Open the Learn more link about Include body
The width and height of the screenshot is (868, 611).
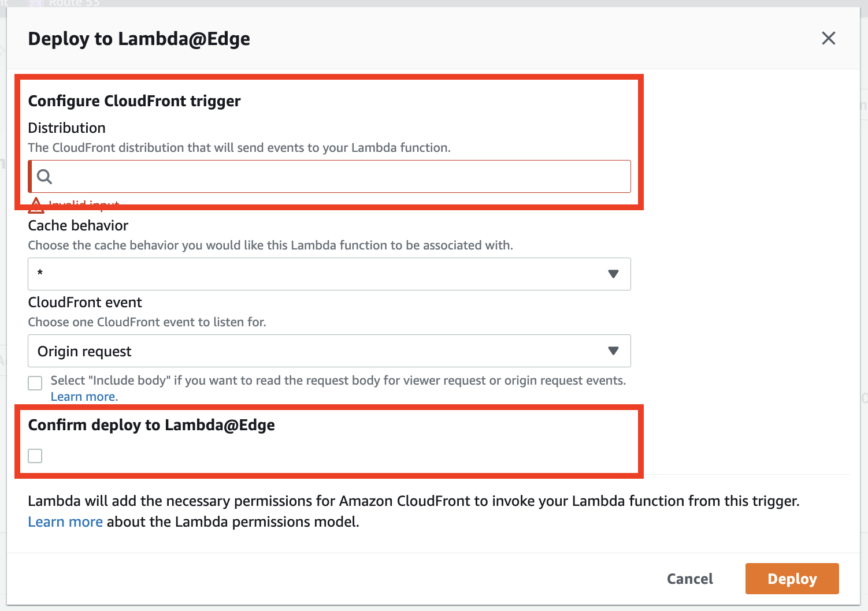(x=83, y=397)
